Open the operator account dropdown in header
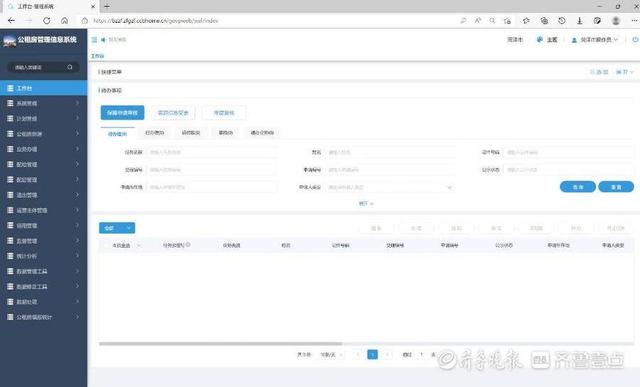The width and height of the screenshot is (640, 387). tap(595, 40)
